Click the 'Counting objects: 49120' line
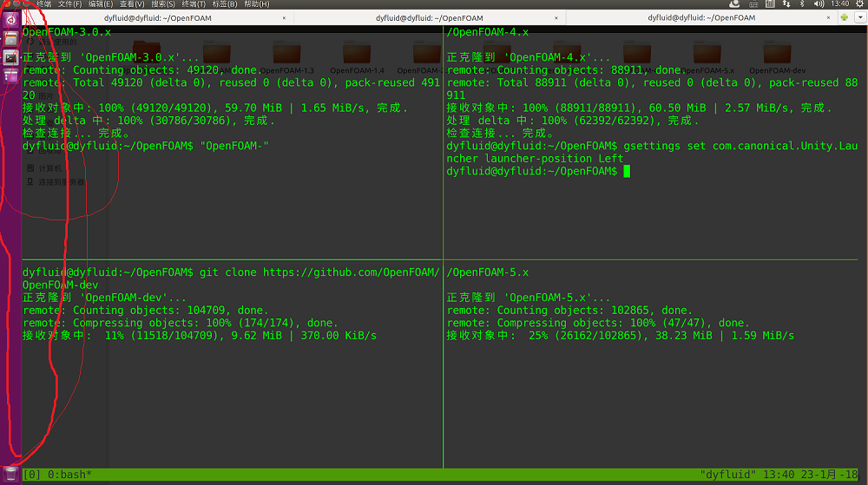Screen dimensions: 868x485 141,70
